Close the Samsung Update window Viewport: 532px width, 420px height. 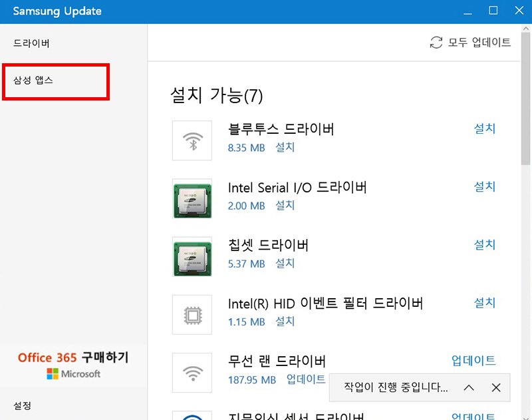click(519, 11)
